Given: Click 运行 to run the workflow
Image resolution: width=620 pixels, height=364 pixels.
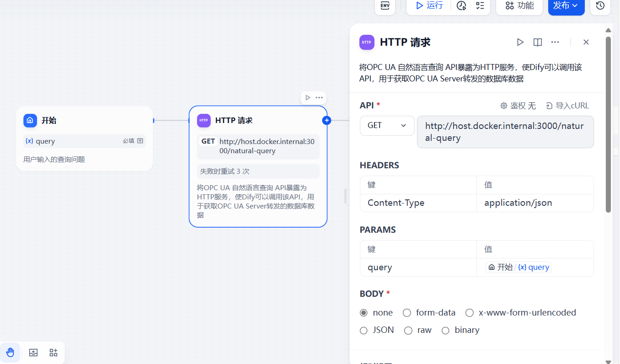Looking at the screenshot, I should coord(428,5).
